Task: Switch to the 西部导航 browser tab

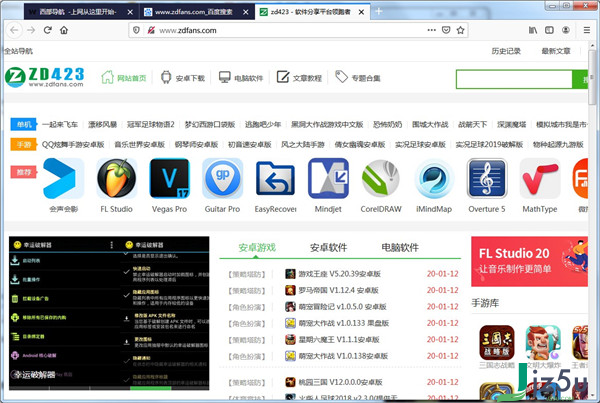Action: (x=78, y=12)
